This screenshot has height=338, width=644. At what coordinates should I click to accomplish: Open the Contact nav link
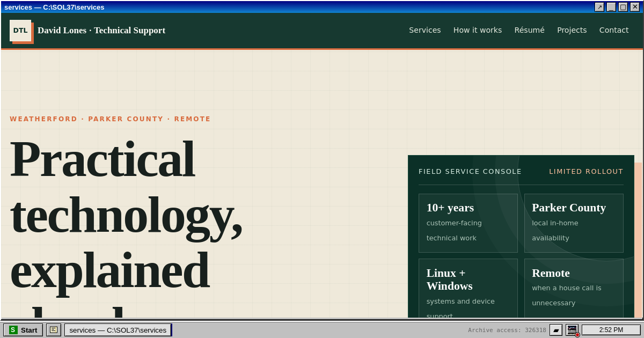(x=614, y=30)
